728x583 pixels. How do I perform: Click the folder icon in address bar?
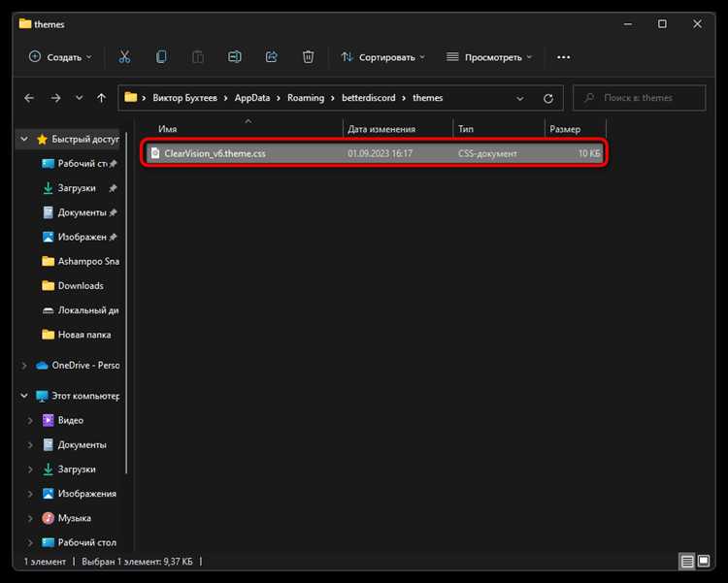click(x=131, y=97)
